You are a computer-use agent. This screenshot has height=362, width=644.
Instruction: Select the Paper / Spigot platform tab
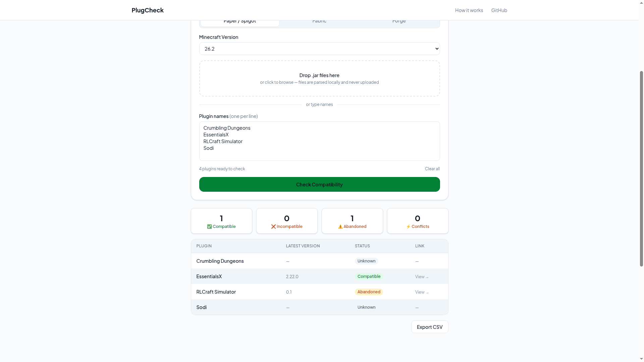pyautogui.click(x=240, y=23)
